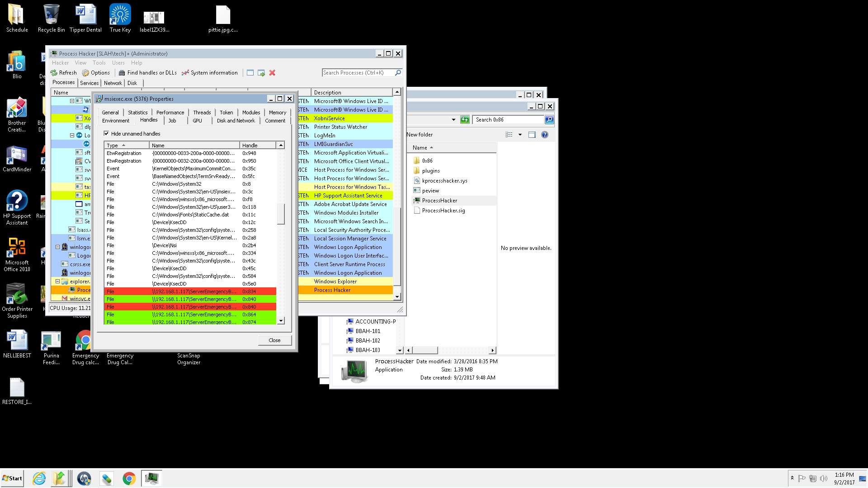Click Process Hacker taskbar button

[151, 478]
